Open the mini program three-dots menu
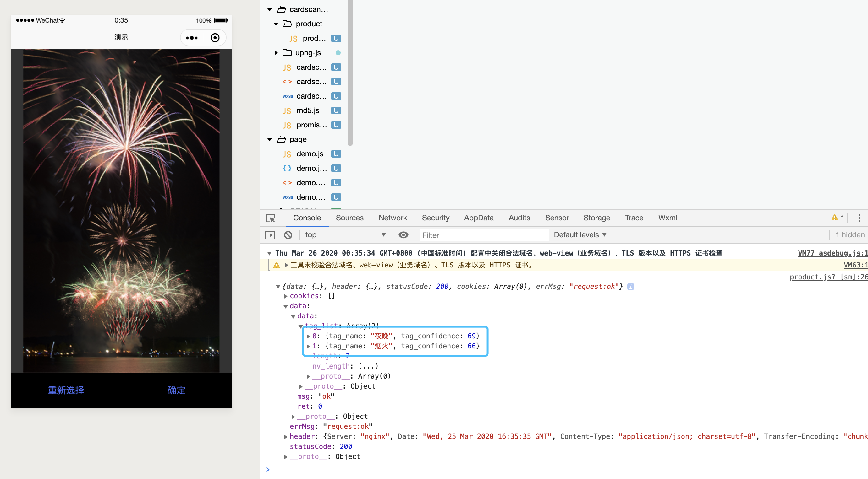The width and height of the screenshot is (868, 479). 192,38
